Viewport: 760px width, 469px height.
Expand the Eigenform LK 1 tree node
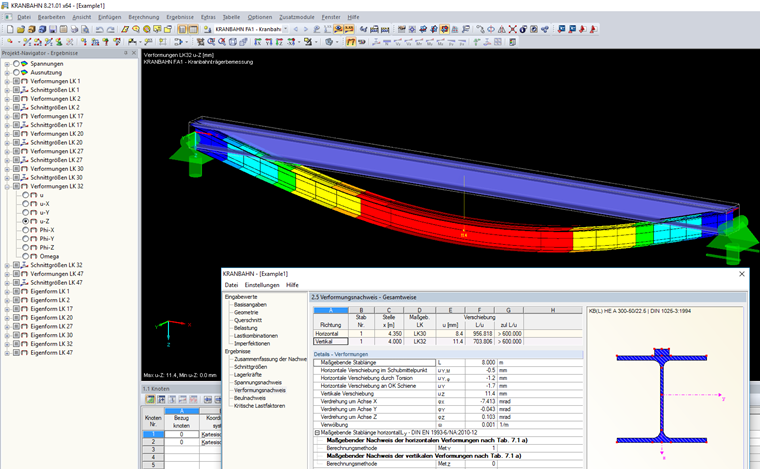(7, 291)
